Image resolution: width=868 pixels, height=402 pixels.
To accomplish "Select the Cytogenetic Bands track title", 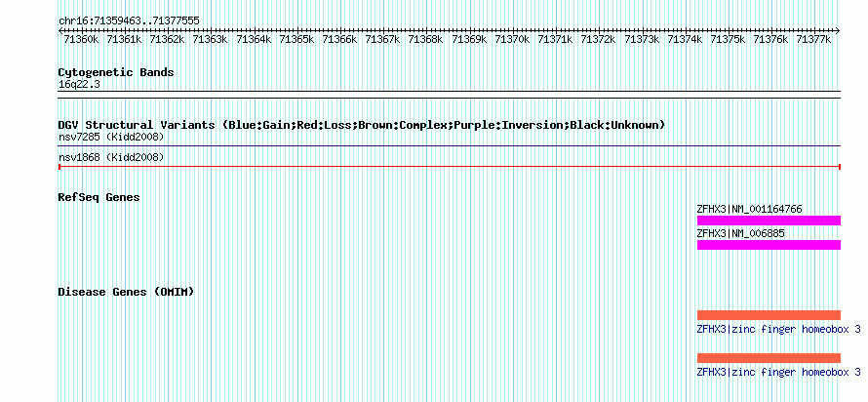I will (x=116, y=72).
